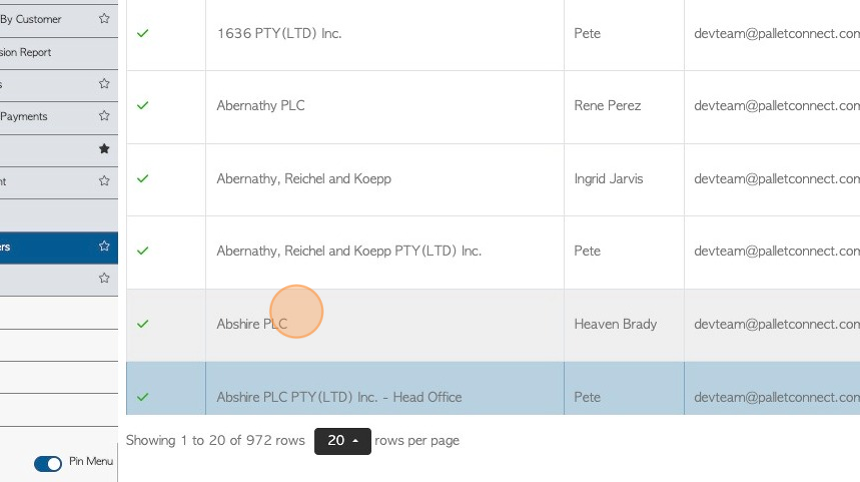Click star icon below the filled star

point(104,180)
